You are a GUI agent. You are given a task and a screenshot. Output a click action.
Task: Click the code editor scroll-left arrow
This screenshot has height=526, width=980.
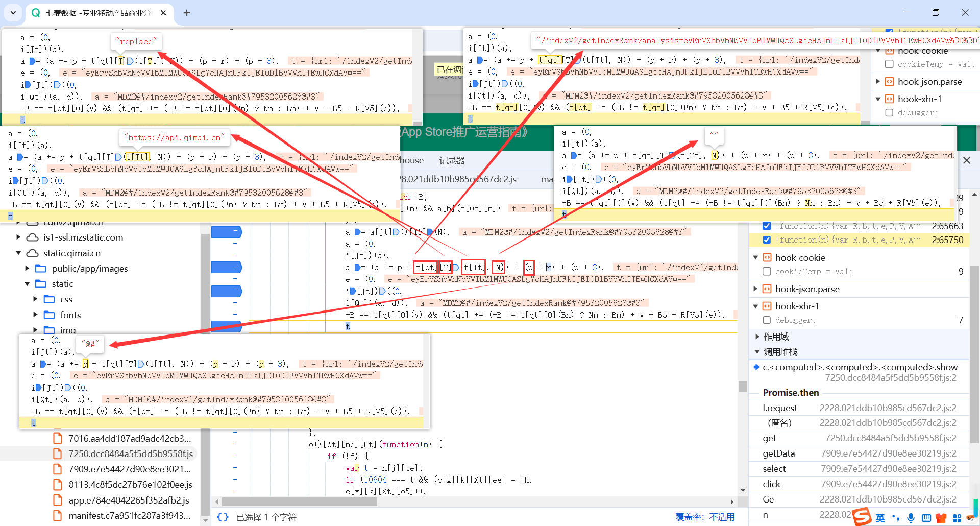(x=217, y=501)
